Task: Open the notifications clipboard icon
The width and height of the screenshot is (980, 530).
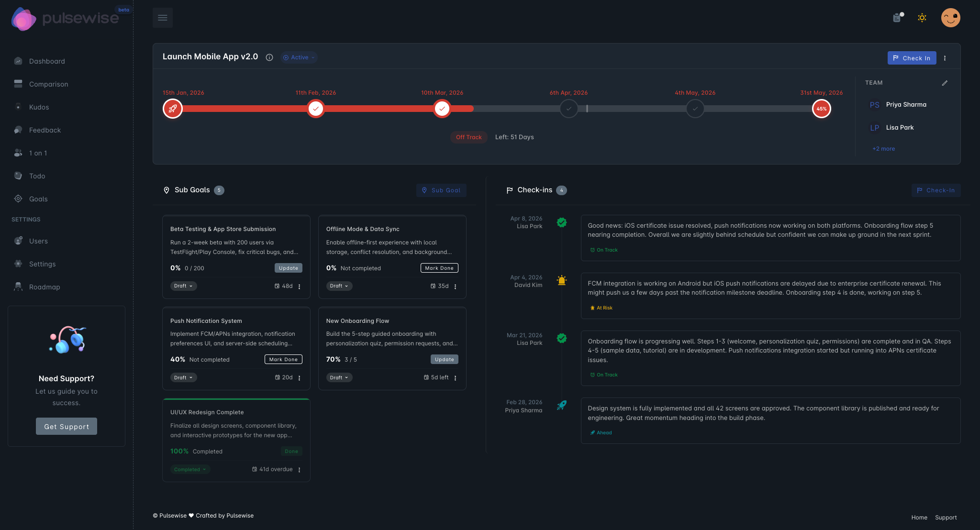Action: [x=897, y=18]
